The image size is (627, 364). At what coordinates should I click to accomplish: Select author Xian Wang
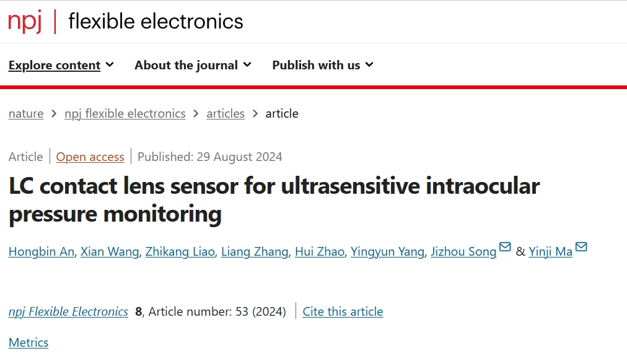tap(110, 251)
